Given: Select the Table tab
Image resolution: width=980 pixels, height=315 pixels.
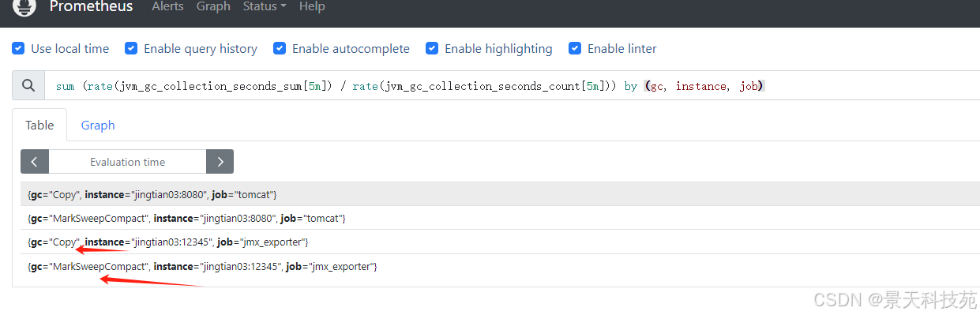Looking at the screenshot, I should (39, 125).
